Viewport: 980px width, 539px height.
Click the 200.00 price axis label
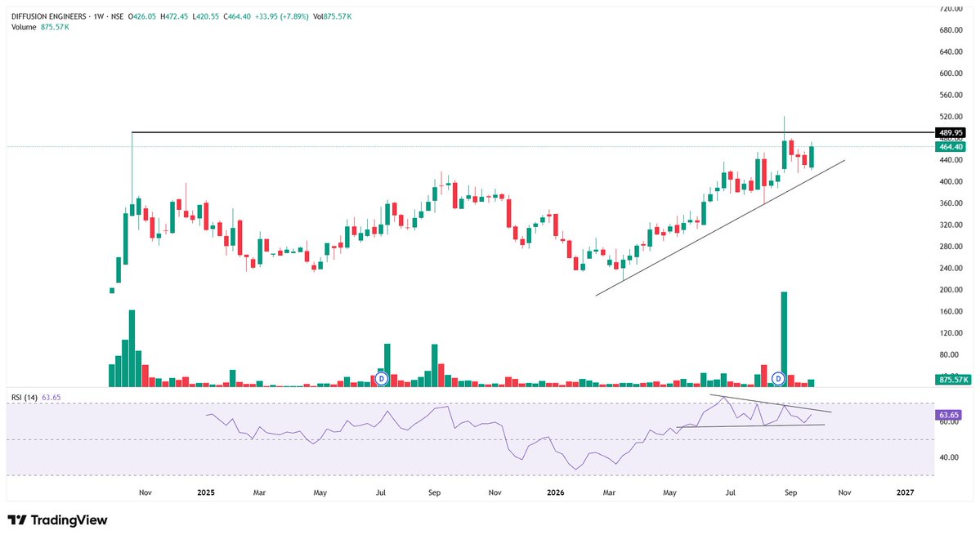(x=951, y=291)
